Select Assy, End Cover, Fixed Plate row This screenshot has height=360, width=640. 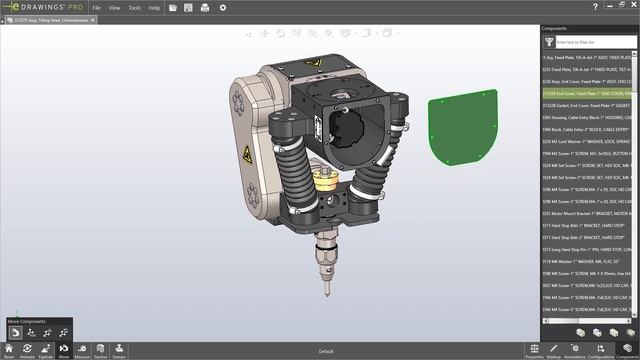pos(587,82)
